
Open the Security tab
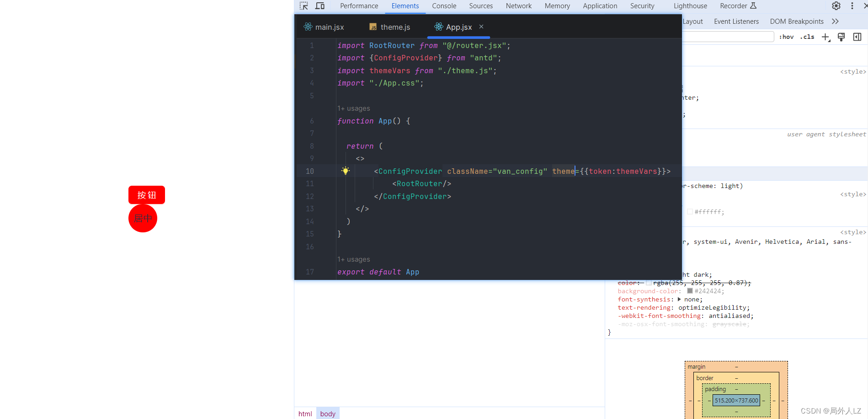(642, 6)
